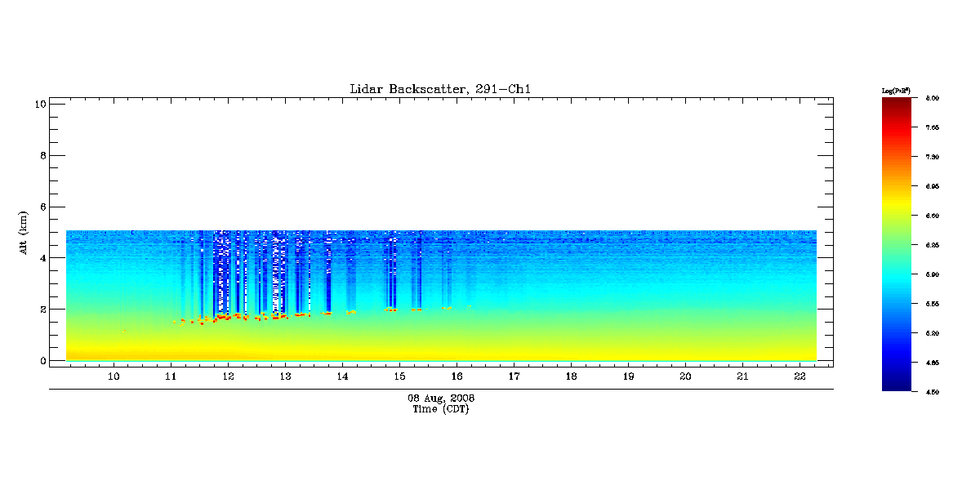Screen dimensions: 980x490
Task: Click the x-axis tick label '13'
Action: tap(286, 376)
